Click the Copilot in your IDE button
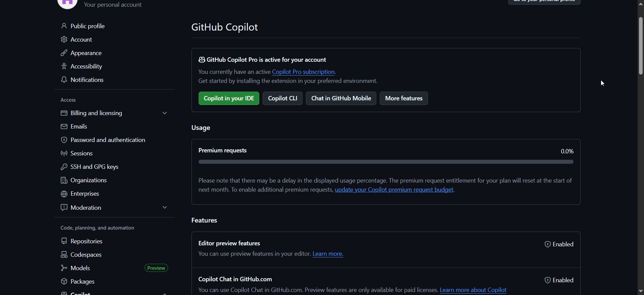Screen dimensions: 644x295 point(229,98)
